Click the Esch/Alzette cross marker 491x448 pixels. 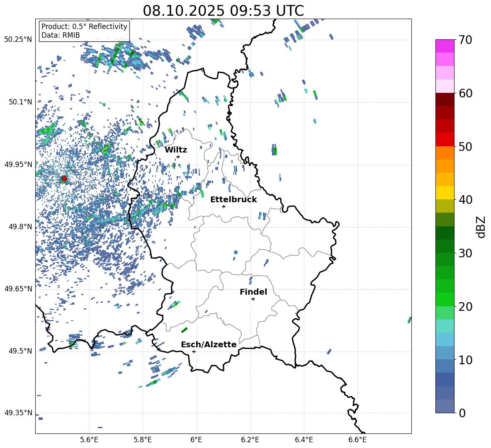[194, 351]
